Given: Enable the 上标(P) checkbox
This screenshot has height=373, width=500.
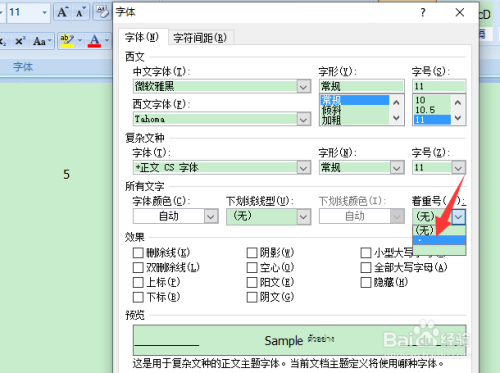Looking at the screenshot, I should [x=138, y=282].
